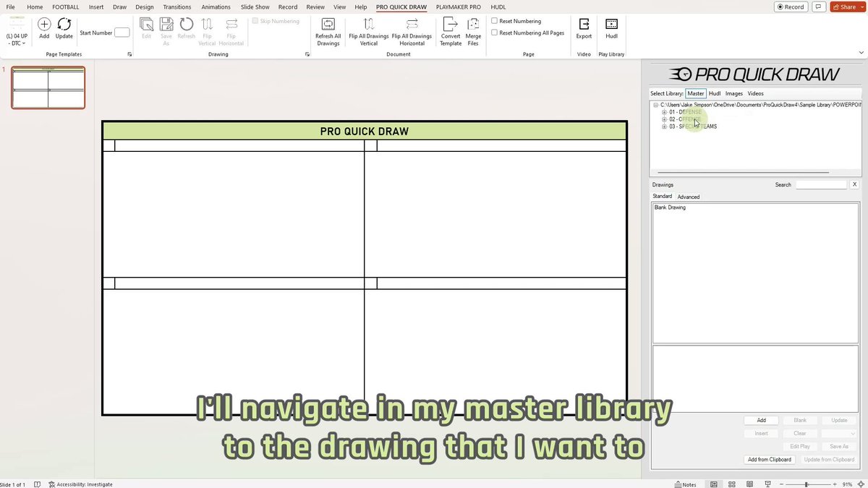Screen dimensions: 868x488
Task: Open the FOOTBALL ribbon tab
Action: (x=66, y=7)
